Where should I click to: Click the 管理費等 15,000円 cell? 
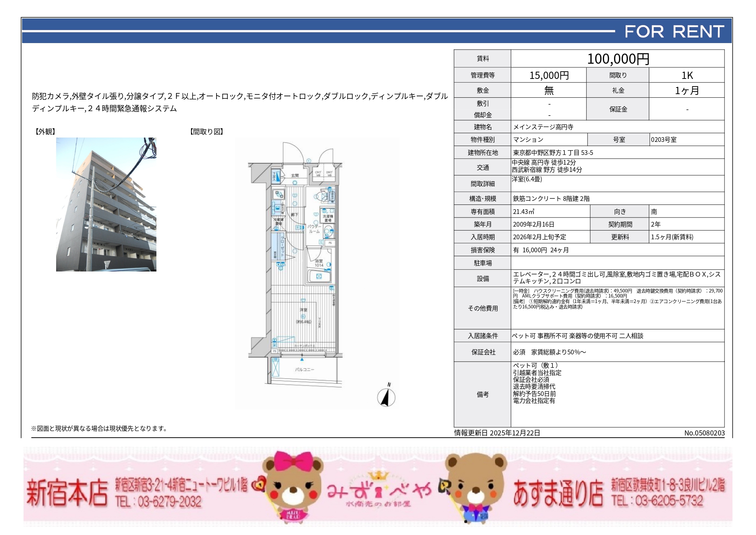(549, 75)
